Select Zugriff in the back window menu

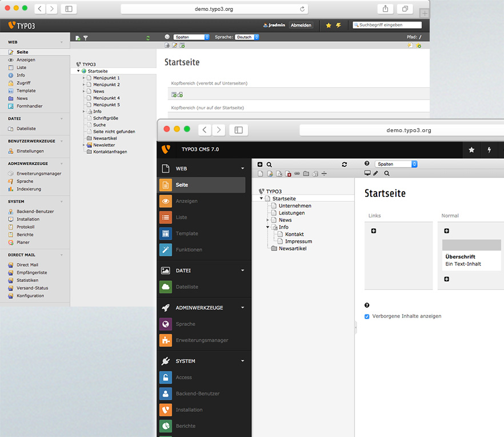pyautogui.click(x=23, y=83)
